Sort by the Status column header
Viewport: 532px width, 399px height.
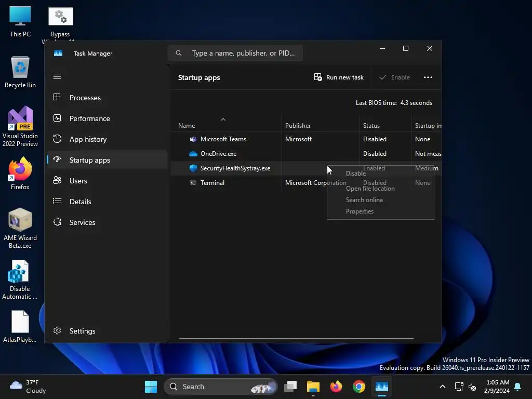371,126
